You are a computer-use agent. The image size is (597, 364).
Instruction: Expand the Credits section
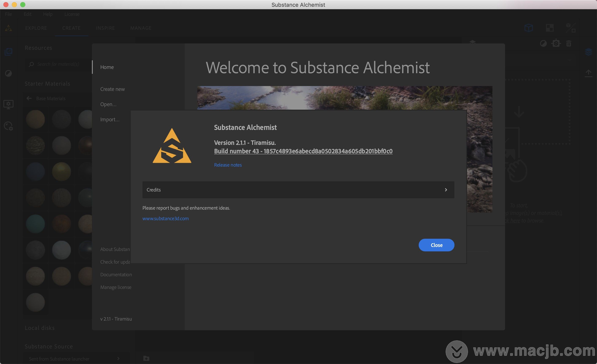point(446,189)
